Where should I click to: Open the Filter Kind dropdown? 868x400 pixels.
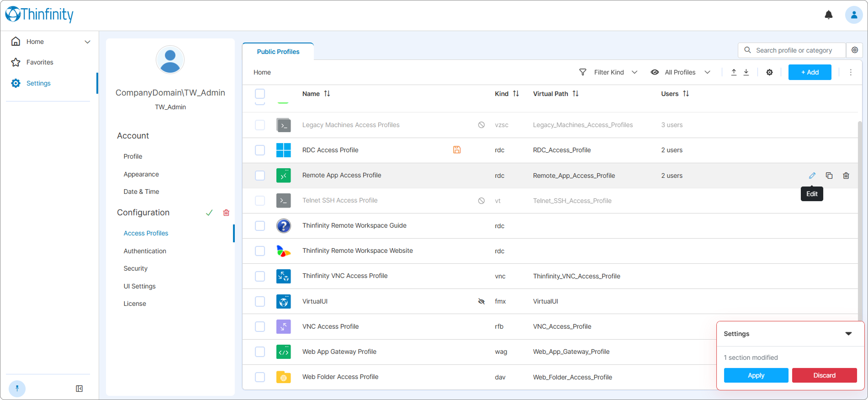pyautogui.click(x=609, y=72)
